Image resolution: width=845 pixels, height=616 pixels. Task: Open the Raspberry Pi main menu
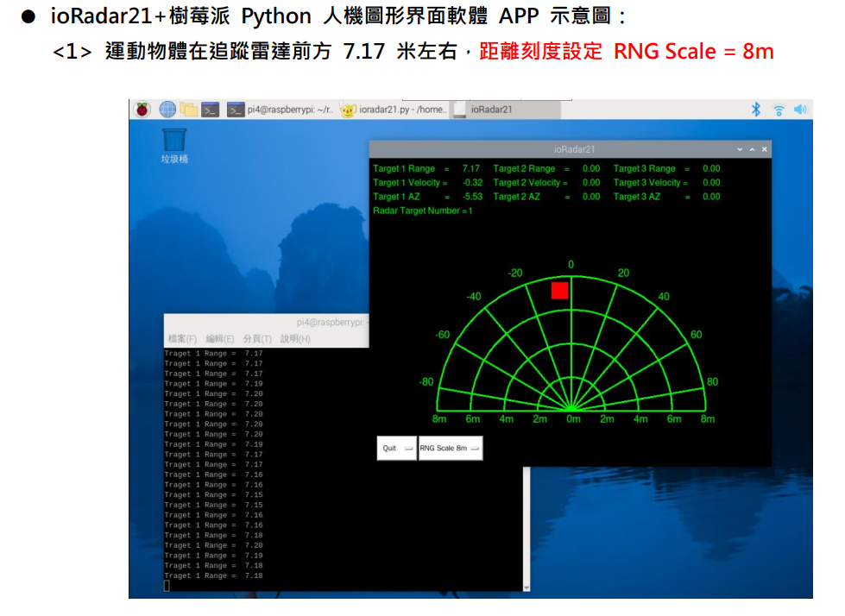click(142, 110)
